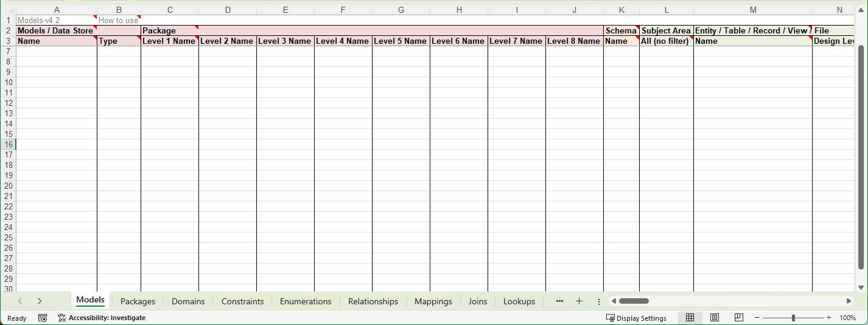Click the zoom slider handle
This screenshot has width=868, height=325.
793,318
